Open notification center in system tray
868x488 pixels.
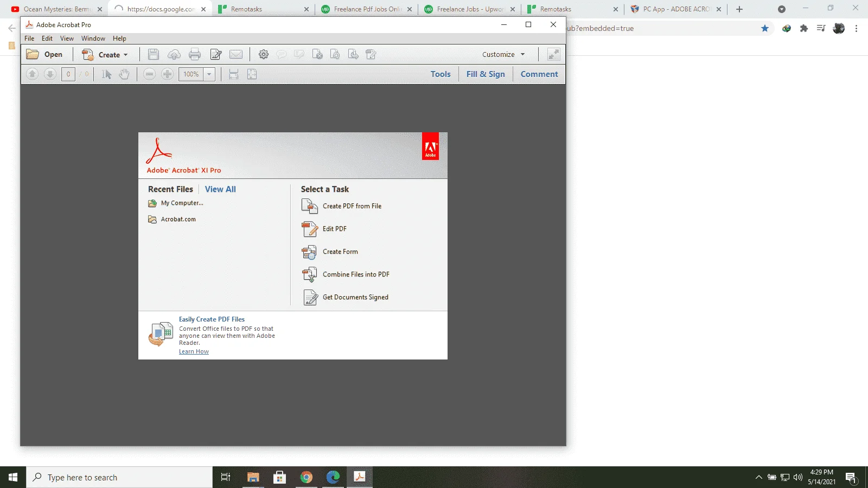pyautogui.click(x=851, y=478)
